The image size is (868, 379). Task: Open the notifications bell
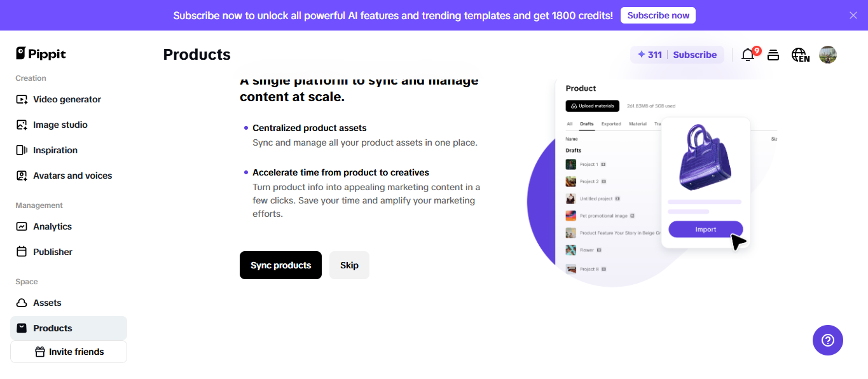(748, 55)
